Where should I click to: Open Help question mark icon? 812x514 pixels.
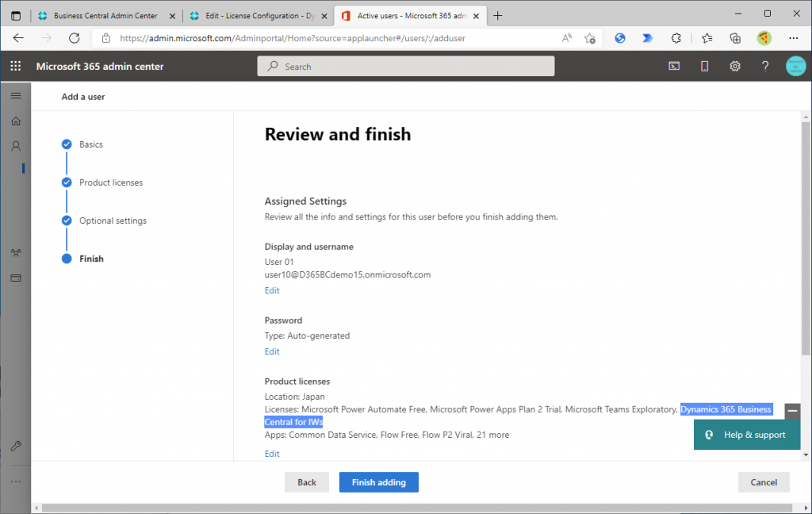coord(765,66)
